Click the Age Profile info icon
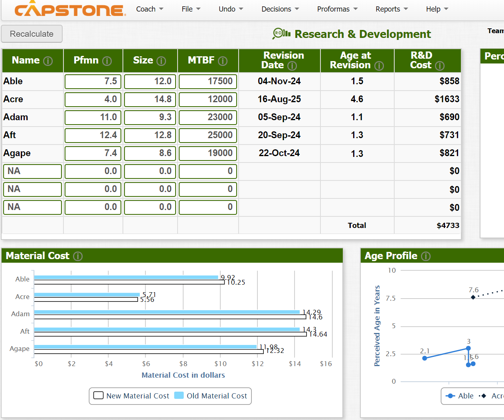Screen dimensions: 504x420 [x=426, y=256]
